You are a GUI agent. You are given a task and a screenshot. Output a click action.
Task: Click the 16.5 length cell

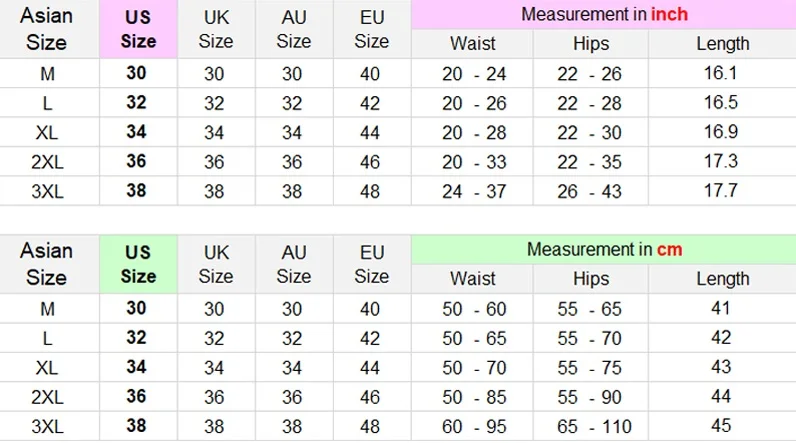pyautogui.click(x=721, y=103)
